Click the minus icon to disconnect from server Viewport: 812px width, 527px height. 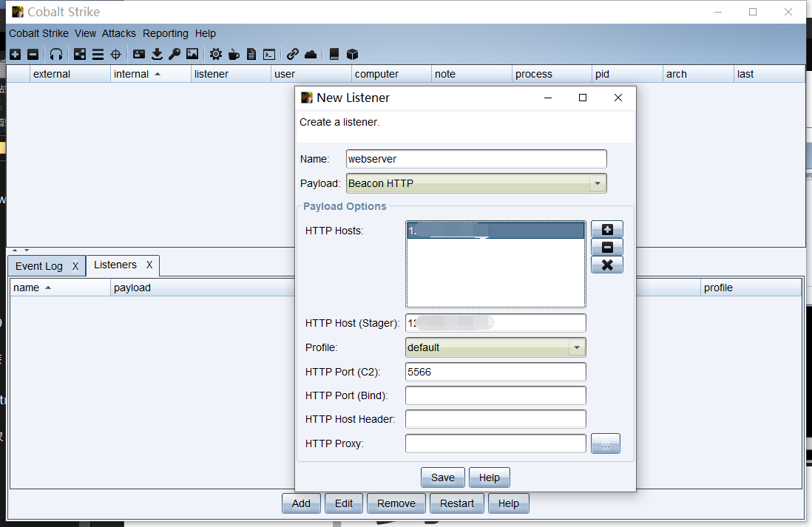tap(33, 55)
